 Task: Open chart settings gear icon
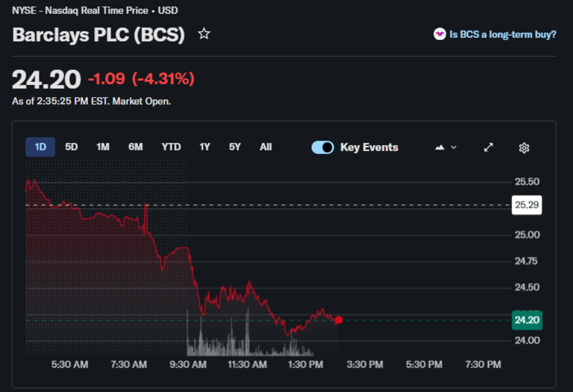(x=524, y=147)
